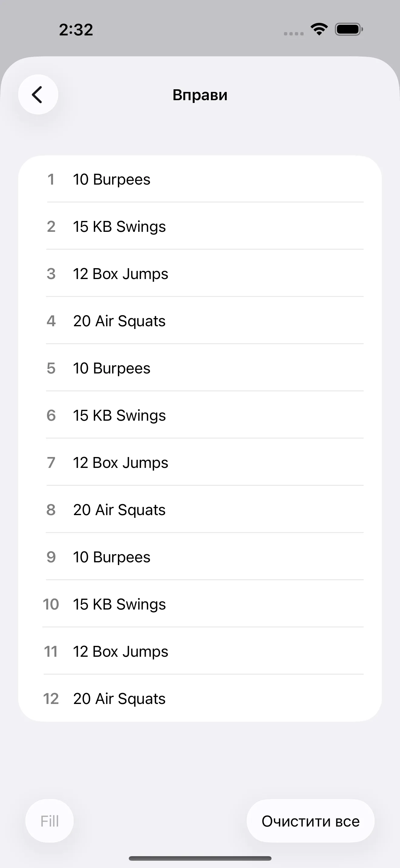The width and height of the screenshot is (400, 868).
Task: Select row 1, 10 Burpees
Action: click(200, 179)
